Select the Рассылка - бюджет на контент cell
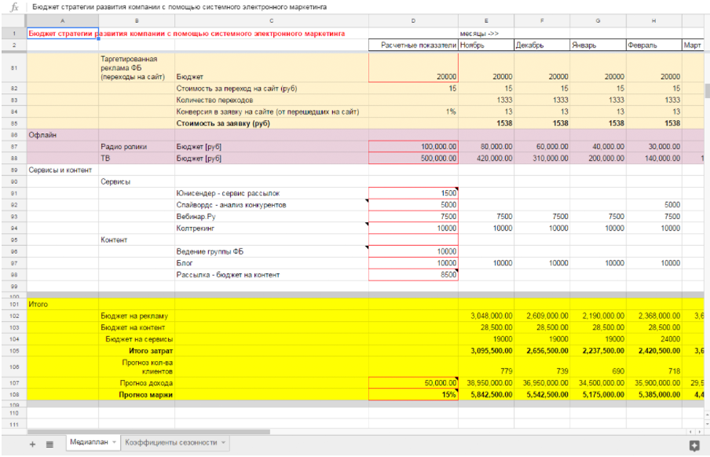This screenshot has height=457, width=710. (x=271, y=275)
